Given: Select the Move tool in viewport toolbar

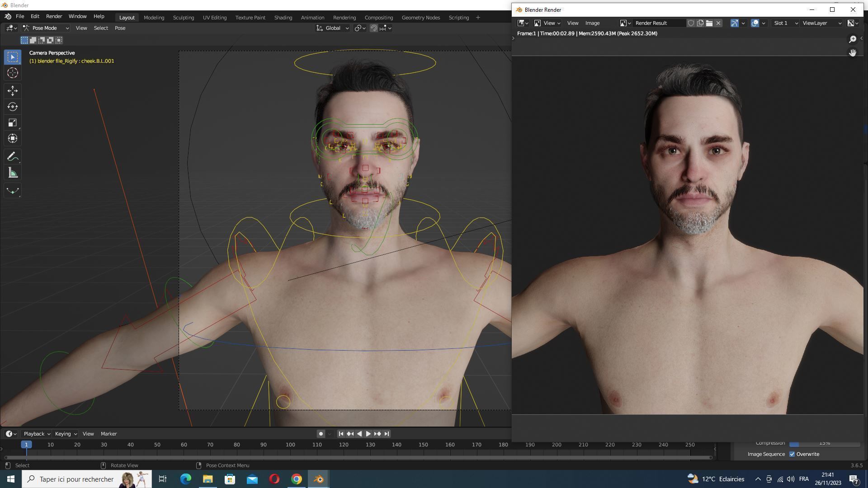Looking at the screenshot, I should coord(13,91).
